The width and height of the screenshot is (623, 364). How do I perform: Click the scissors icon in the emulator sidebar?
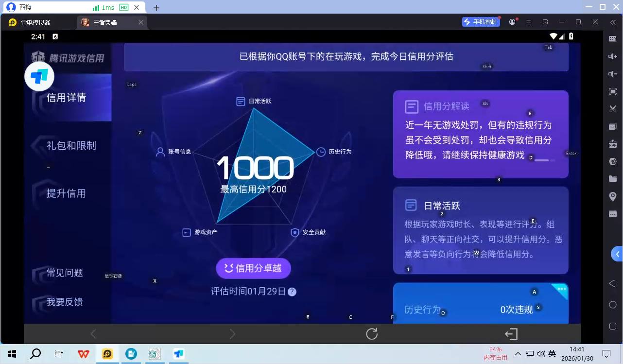coord(613,108)
